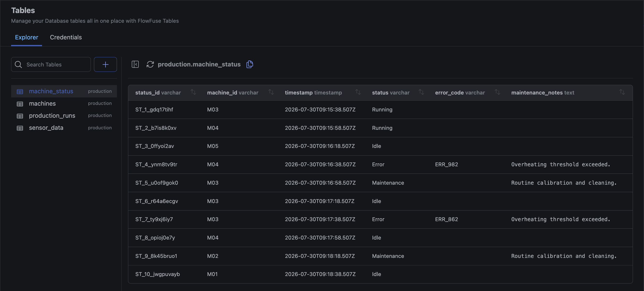The height and width of the screenshot is (291, 644).
Task: Click timestamp 2026-07-30T09:18:38.507Z
Action: point(320,274)
